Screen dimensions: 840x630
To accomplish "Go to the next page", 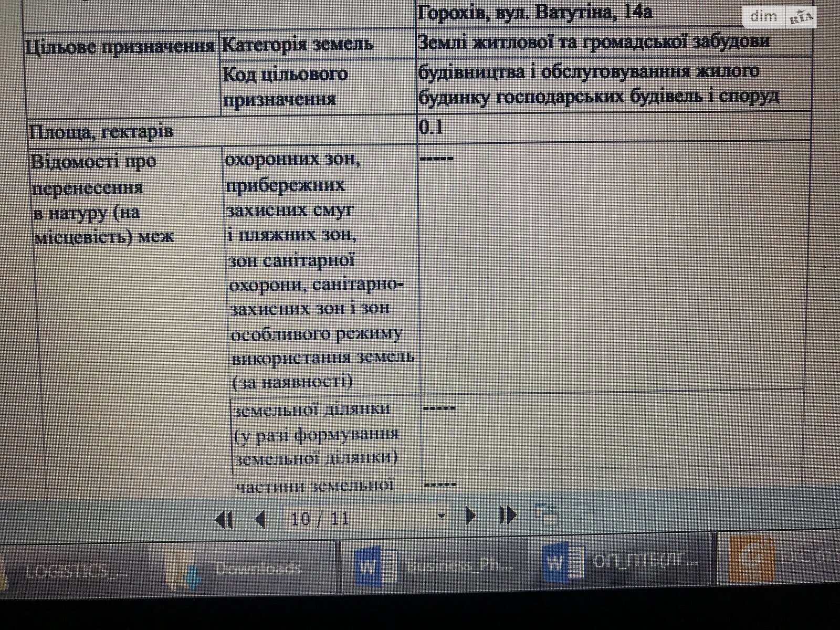I will coord(471,516).
